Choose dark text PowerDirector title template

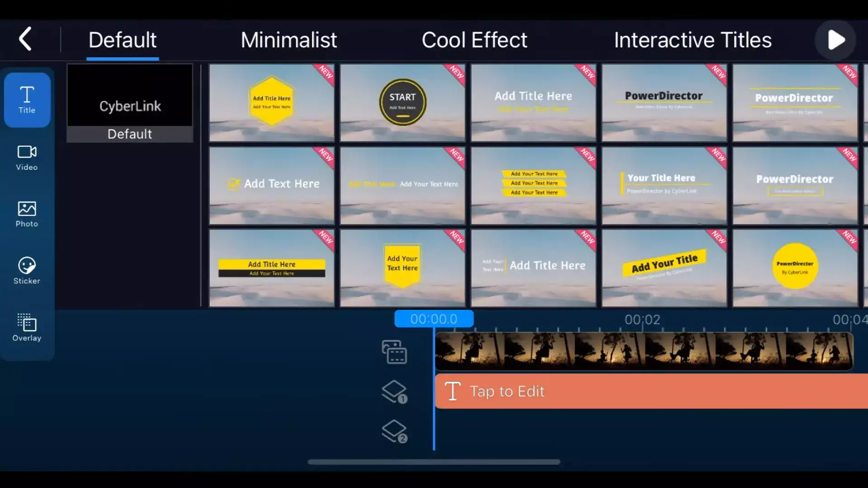pos(664,103)
